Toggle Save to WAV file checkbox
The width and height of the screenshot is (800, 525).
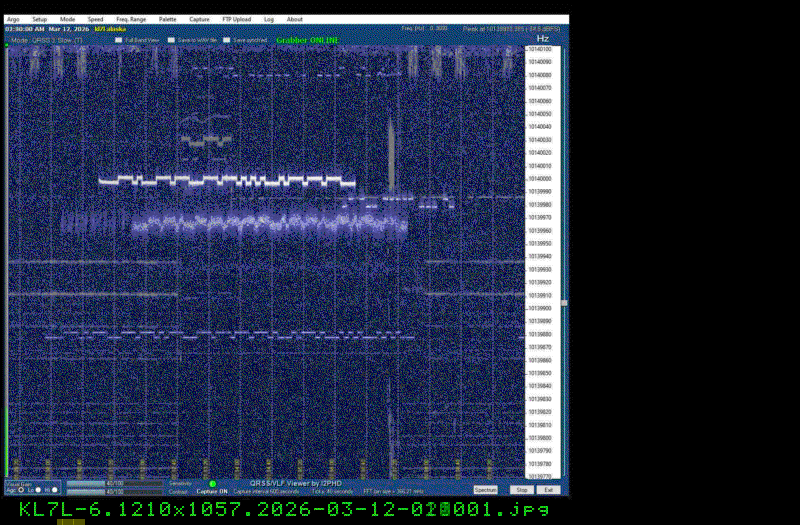click(172, 40)
